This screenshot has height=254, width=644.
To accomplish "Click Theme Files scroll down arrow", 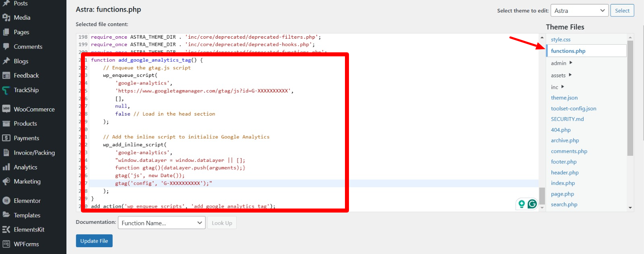I will pos(630,208).
